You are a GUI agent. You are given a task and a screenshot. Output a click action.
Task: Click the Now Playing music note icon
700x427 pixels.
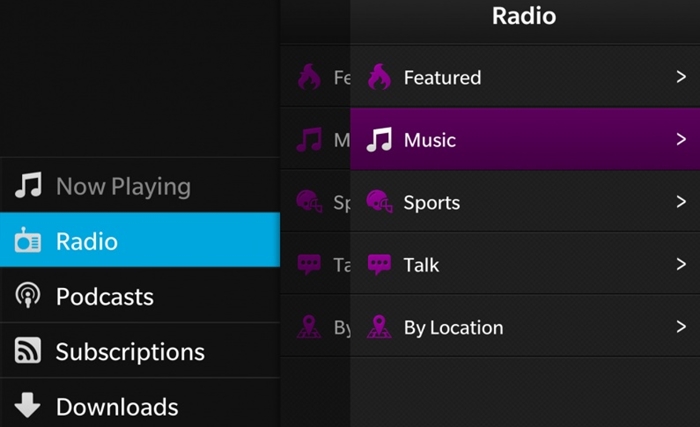28,186
